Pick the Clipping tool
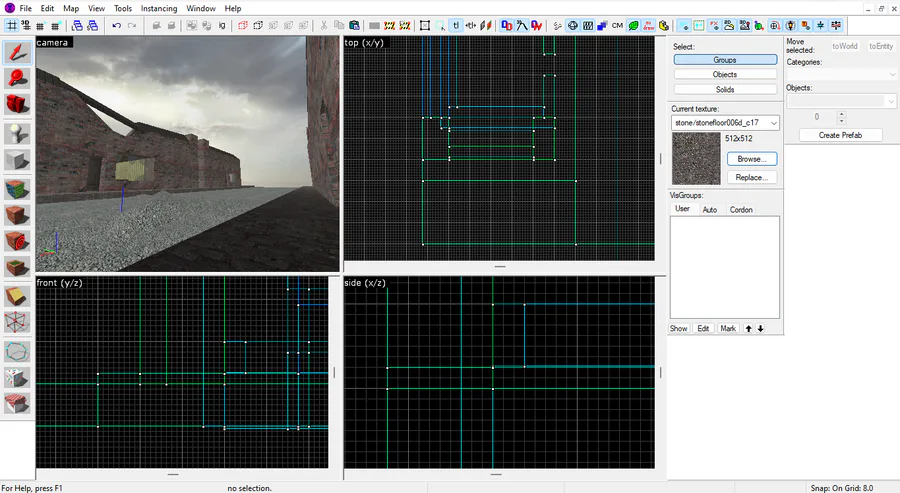 tap(16, 295)
